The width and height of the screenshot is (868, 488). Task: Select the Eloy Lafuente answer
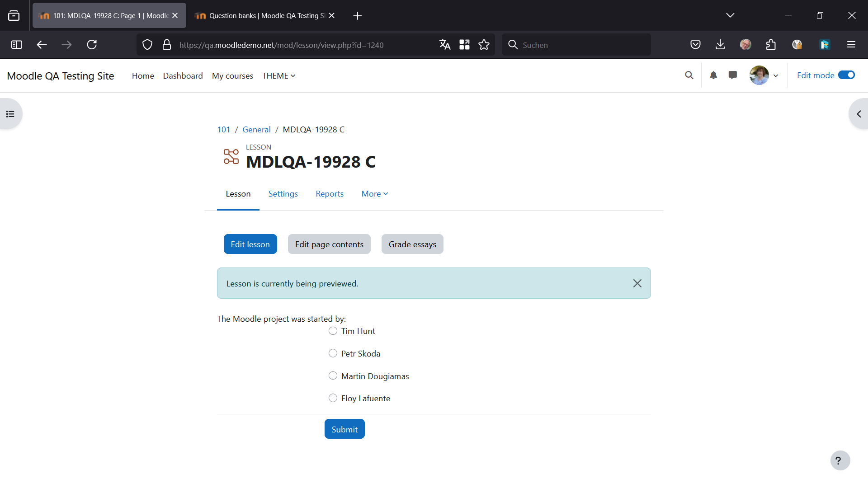(x=333, y=398)
